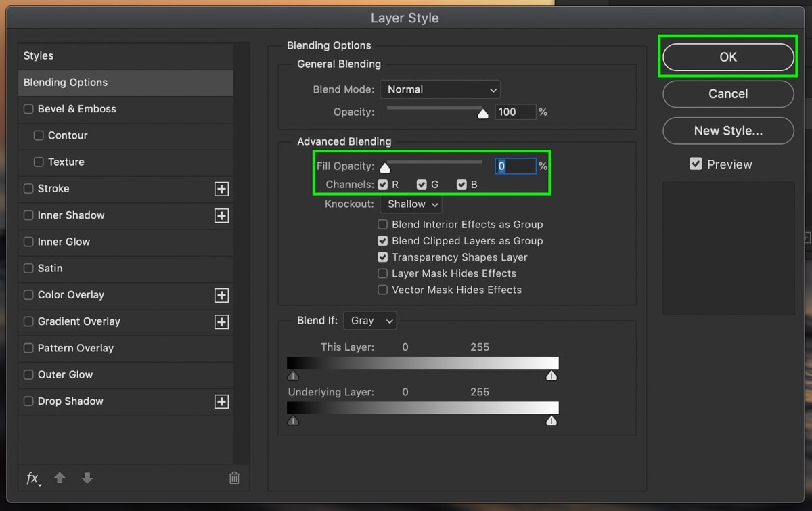Uncheck the B channel checkbox
812x511 pixels.
(x=461, y=184)
